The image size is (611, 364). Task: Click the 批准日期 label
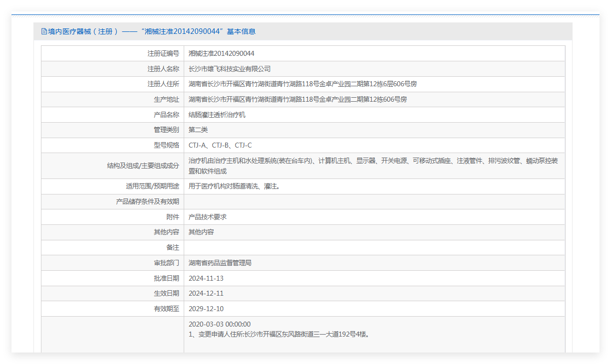(x=166, y=278)
